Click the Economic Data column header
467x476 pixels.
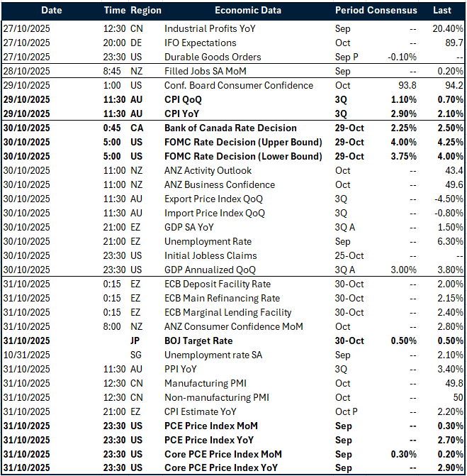247,11
